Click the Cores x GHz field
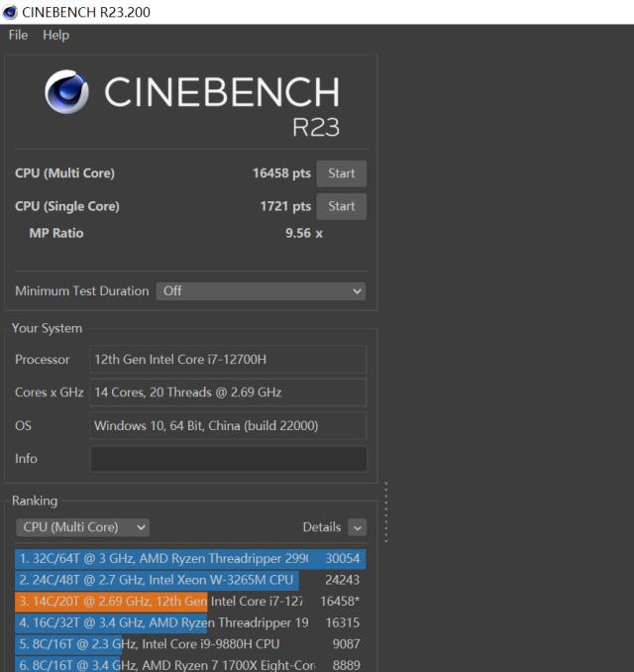634x672 pixels. [x=228, y=392]
